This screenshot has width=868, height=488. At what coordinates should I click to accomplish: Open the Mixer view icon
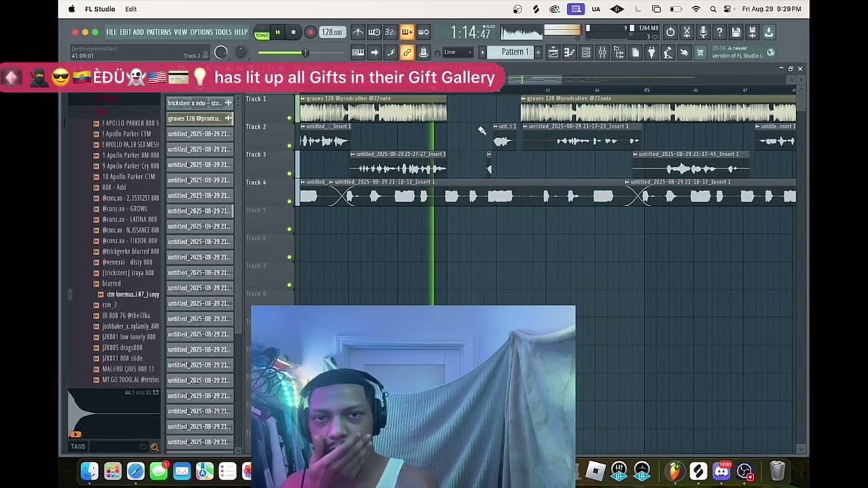602,52
